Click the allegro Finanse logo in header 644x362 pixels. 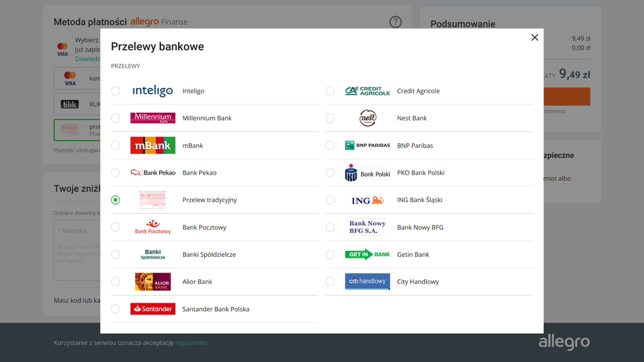[159, 21]
